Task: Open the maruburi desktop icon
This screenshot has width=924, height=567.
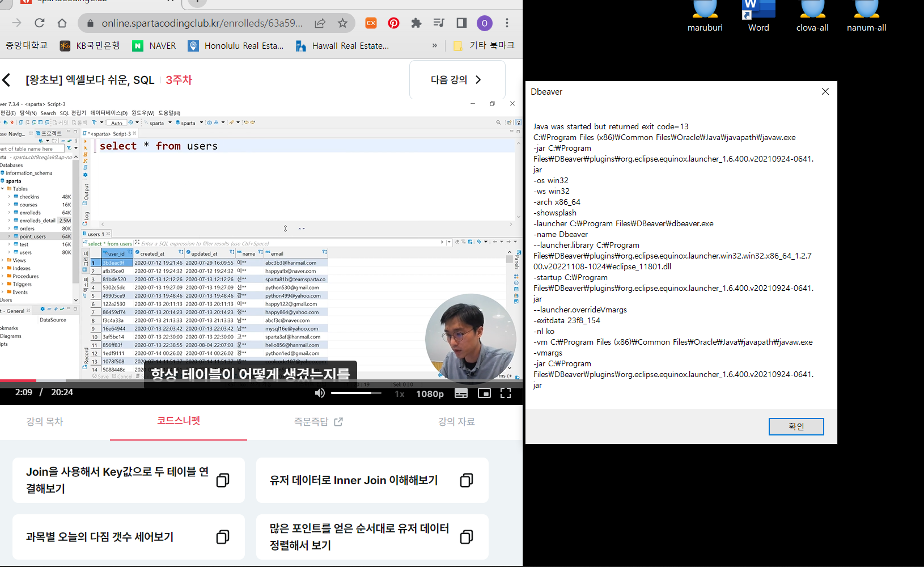Action: coord(705,17)
